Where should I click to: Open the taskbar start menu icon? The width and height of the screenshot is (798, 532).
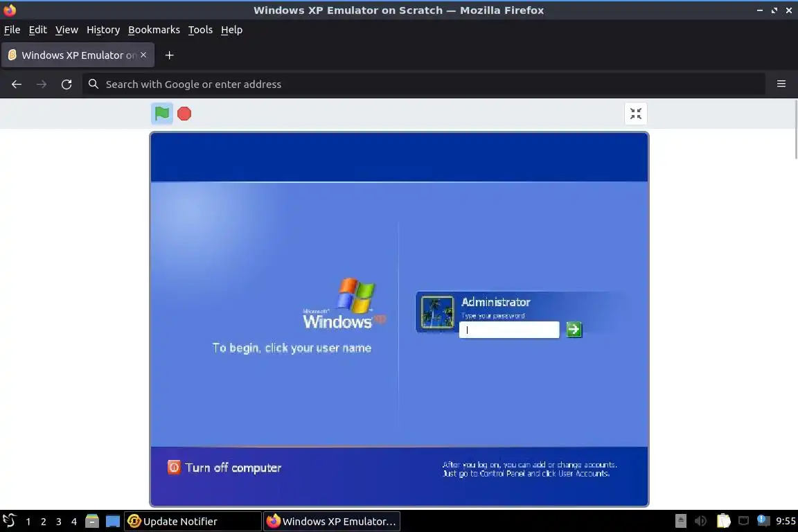(9, 521)
